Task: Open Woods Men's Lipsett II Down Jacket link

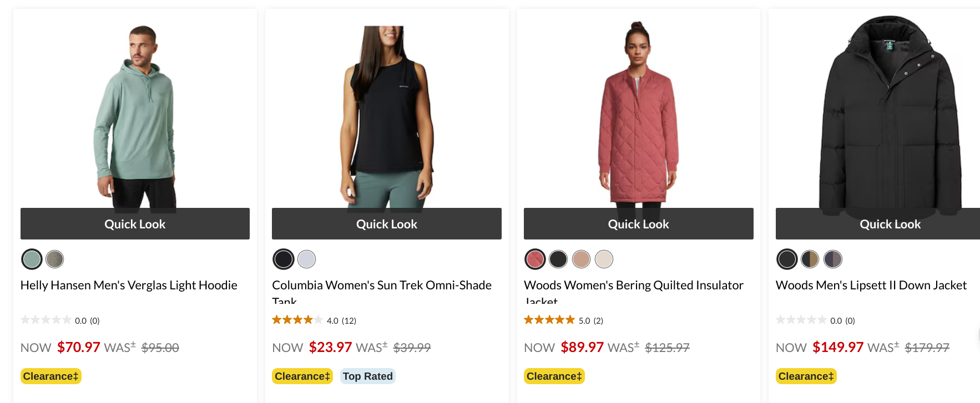Action: tap(871, 285)
